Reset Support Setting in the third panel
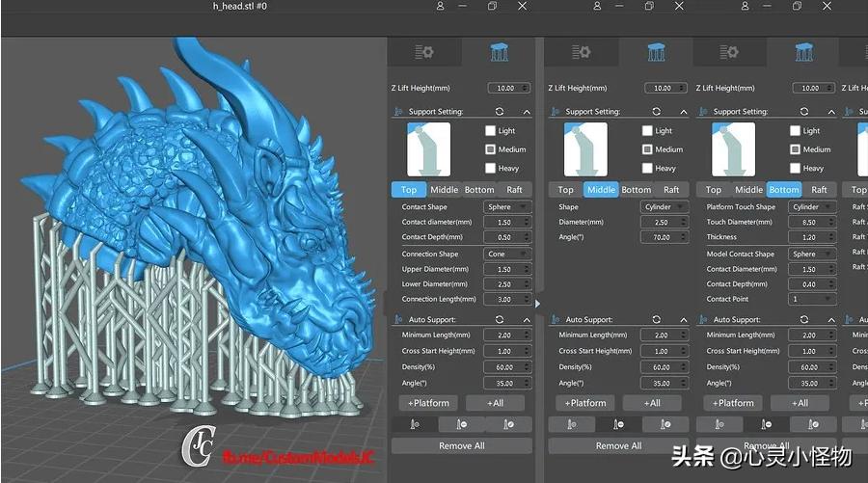868x483 pixels. [x=804, y=111]
